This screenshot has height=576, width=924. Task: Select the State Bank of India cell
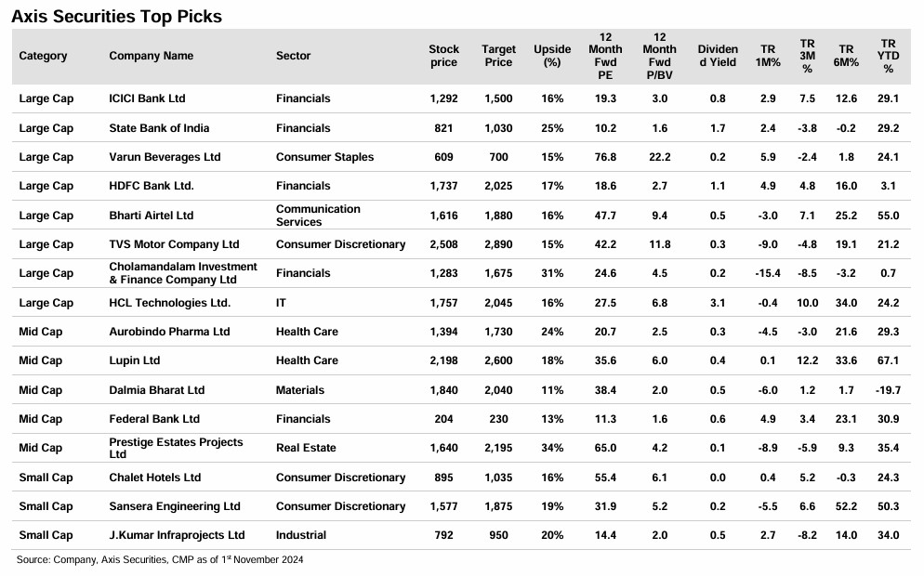(159, 128)
